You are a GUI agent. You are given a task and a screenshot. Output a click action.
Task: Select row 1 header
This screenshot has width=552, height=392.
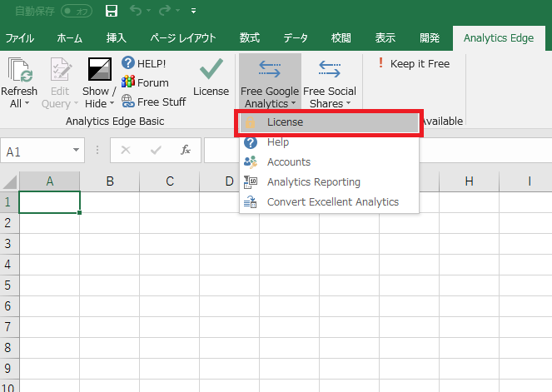(9, 202)
